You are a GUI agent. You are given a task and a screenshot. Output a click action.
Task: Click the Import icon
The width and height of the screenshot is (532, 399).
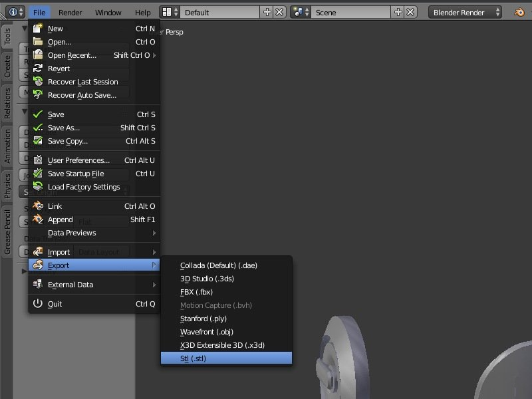pos(38,252)
